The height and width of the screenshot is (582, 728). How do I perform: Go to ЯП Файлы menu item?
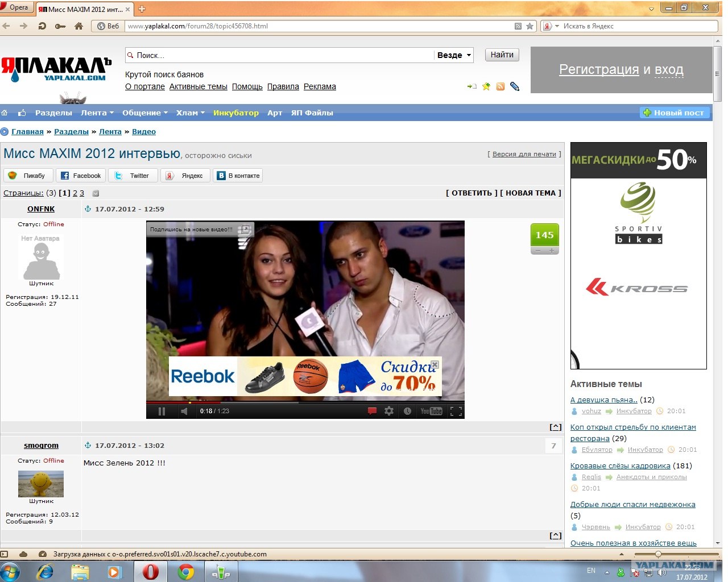[x=312, y=113]
